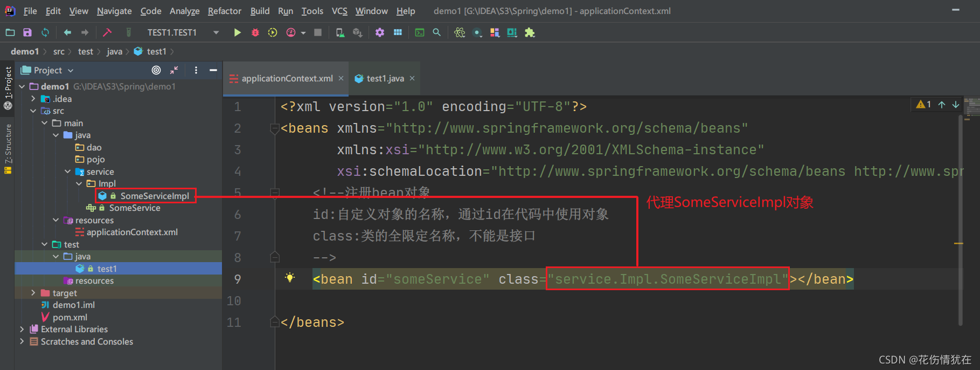The width and height of the screenshot is (980, 370).
Task: Click the Locate target icon in Project panel
Action: 156,70
